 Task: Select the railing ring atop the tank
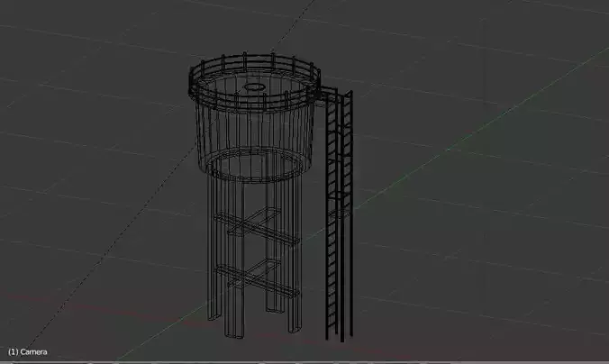pyautogui.click(x=255, y=82)
